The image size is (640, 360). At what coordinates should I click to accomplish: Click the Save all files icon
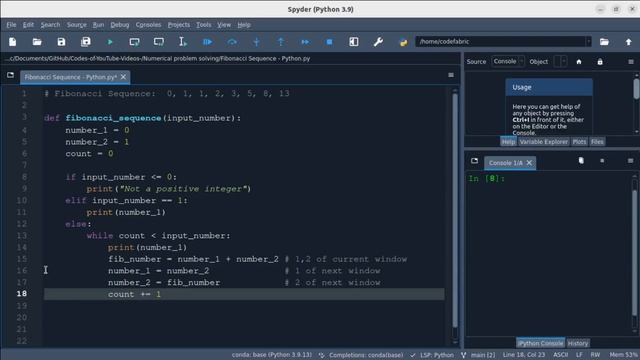(86, 42)
